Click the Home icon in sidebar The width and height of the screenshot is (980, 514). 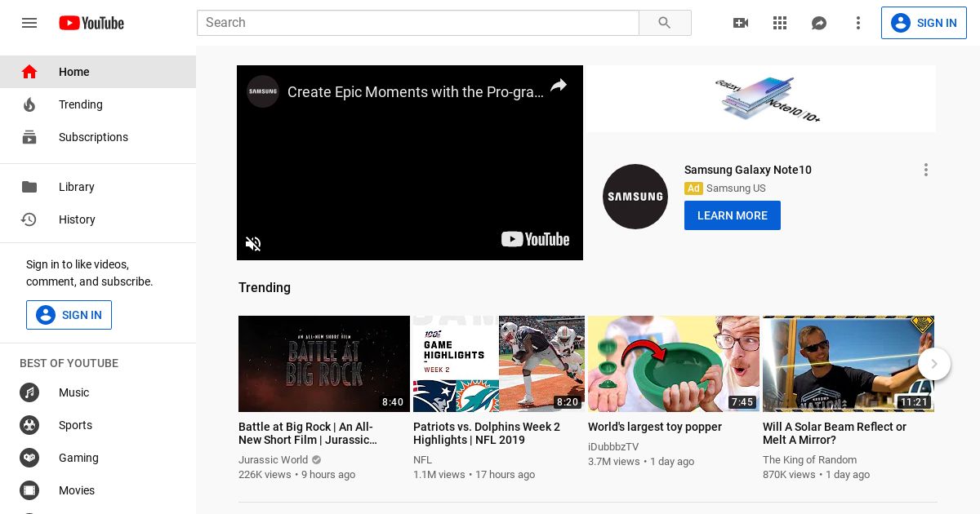(29, 72)
